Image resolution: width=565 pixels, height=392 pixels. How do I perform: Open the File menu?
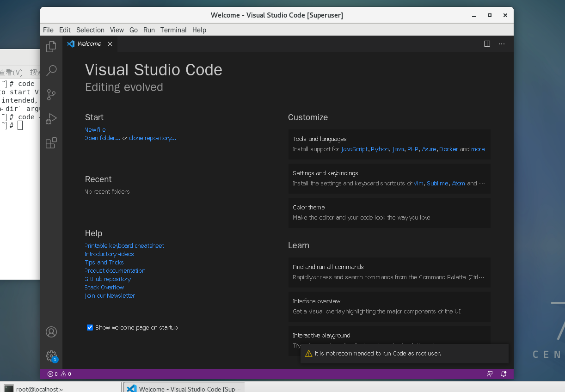click(x=48, y=30)
